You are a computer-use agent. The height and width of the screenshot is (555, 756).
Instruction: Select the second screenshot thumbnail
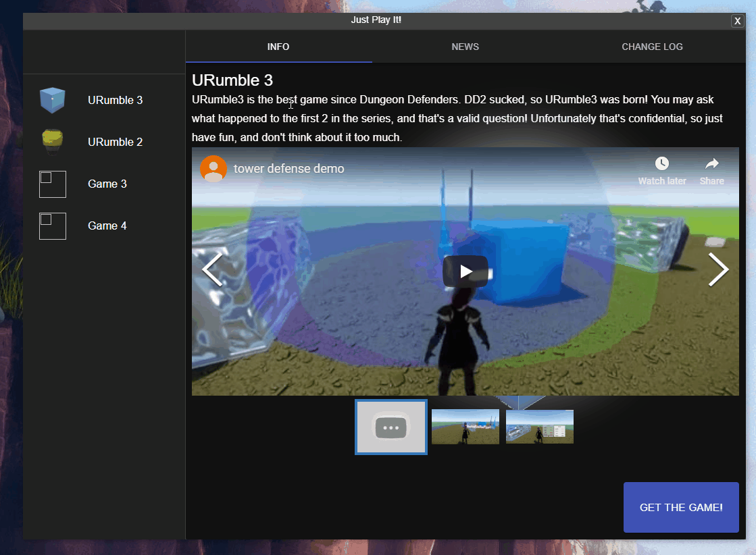coord(465,427)
